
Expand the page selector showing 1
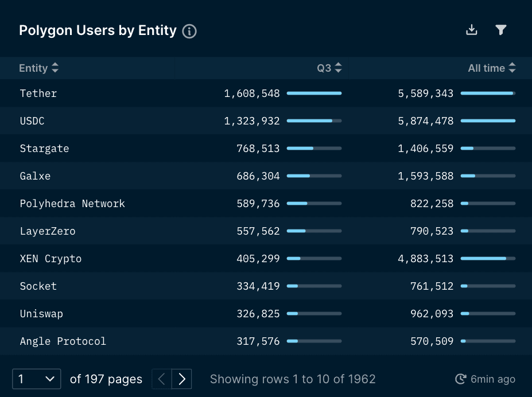point(36,379)
